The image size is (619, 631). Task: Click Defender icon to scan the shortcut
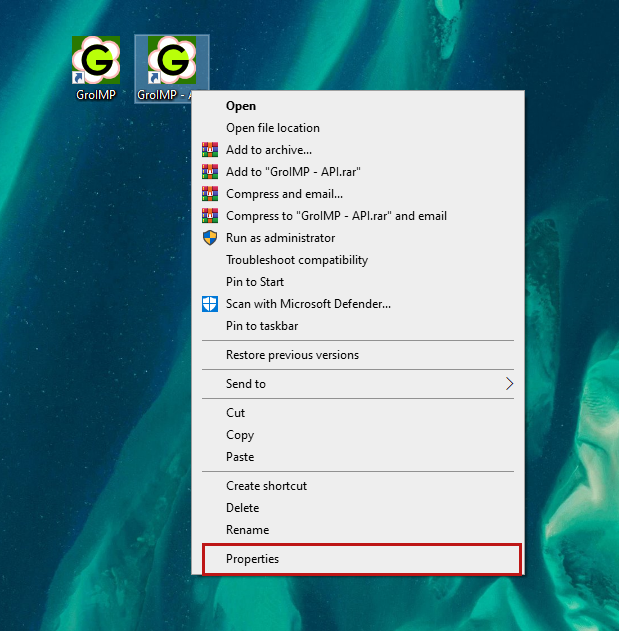210,304
